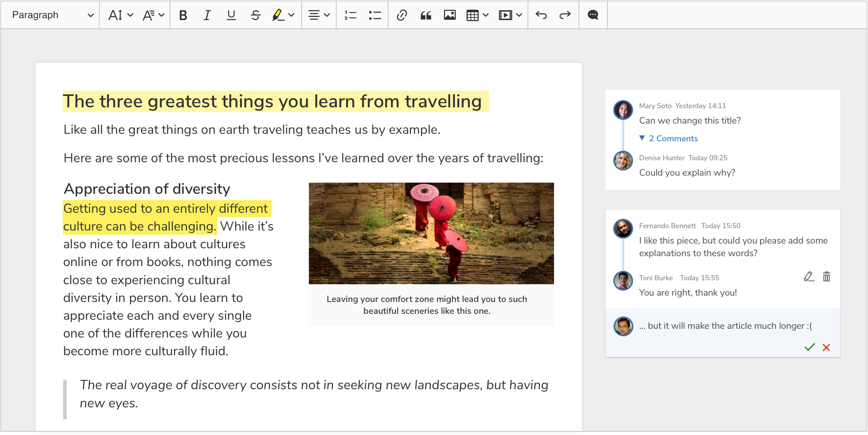This screenshot has height=435, width=868.
Task: Click the Add comment icon
Action: [593, 15]
